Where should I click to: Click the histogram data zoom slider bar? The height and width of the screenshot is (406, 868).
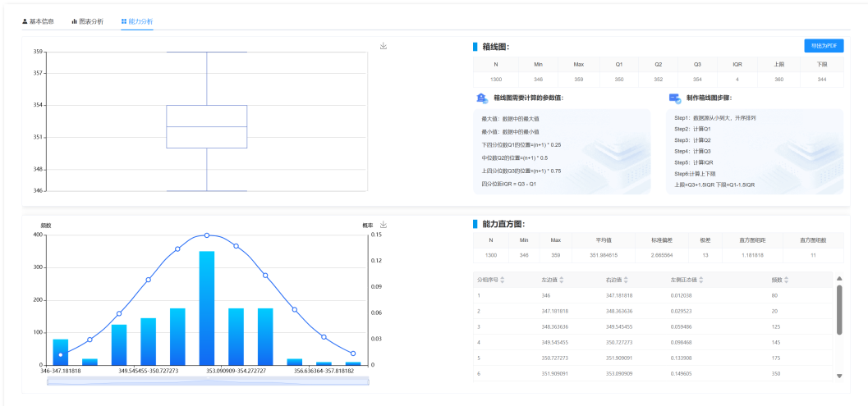[x=208, y=381]
